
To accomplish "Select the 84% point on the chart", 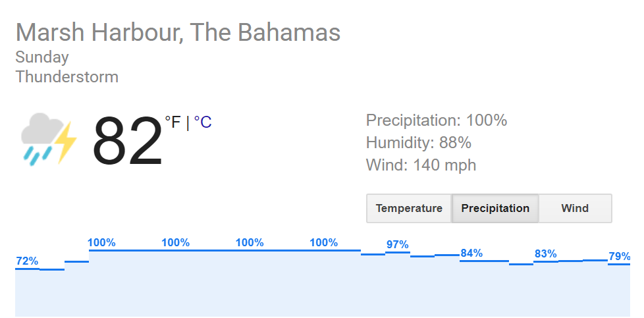I will click(471, 253).
